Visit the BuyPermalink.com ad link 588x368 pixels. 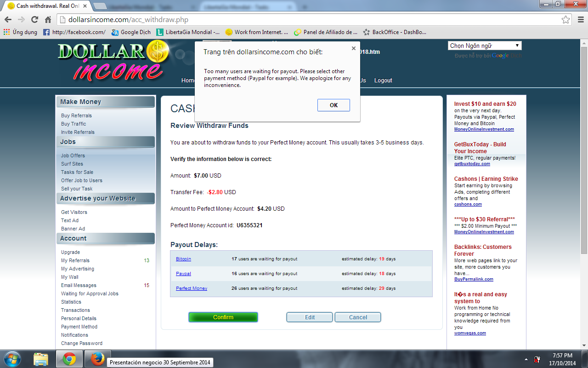point(474,279)
